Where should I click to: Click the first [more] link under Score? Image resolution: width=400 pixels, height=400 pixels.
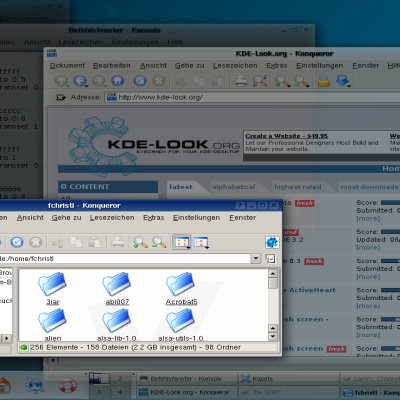368,218
